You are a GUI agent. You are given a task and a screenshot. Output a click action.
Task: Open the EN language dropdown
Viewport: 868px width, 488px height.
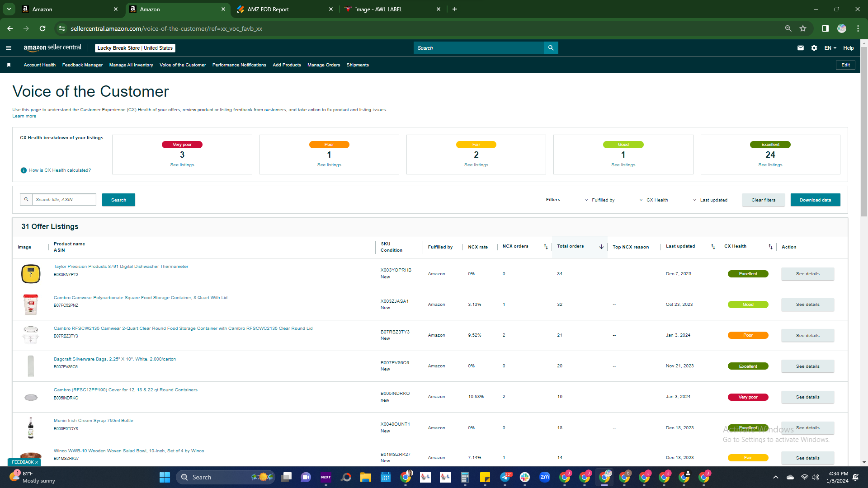830,48
